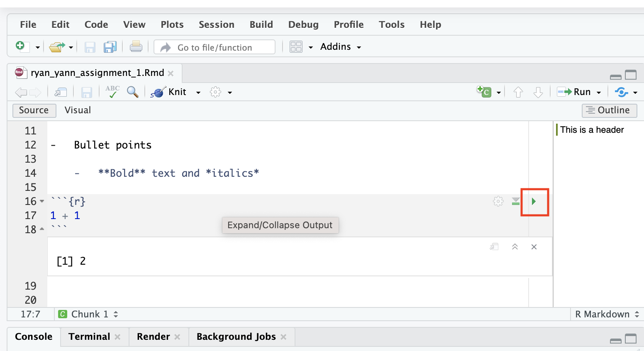This screenshot has height=351, width=644.
Task: Run the current code chunk
Action: point(534,202)
